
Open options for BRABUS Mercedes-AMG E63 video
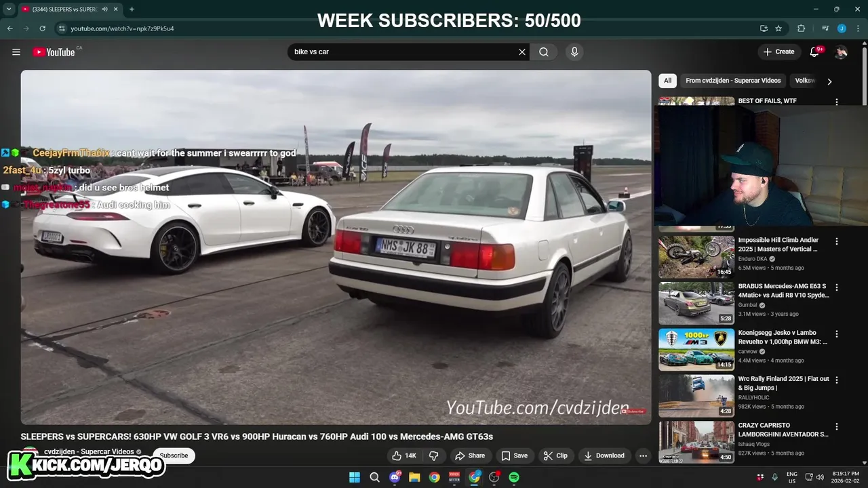click(836, 287)
